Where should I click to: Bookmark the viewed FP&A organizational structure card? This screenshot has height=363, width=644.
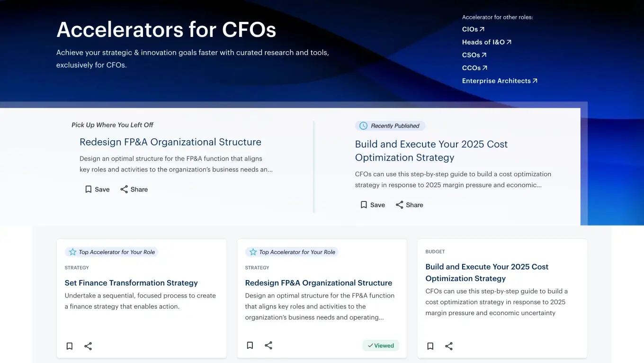250,345
